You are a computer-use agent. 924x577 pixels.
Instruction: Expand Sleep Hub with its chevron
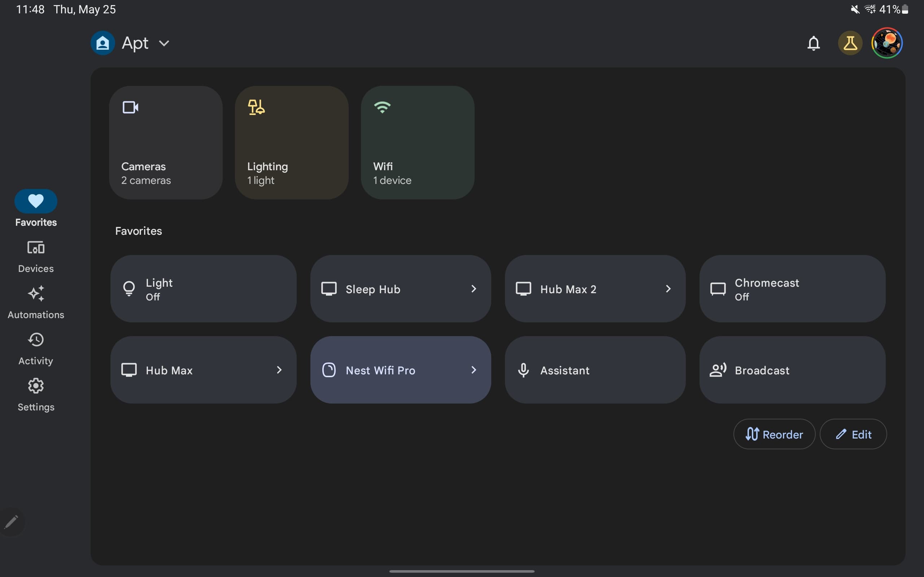coord(474,289)
